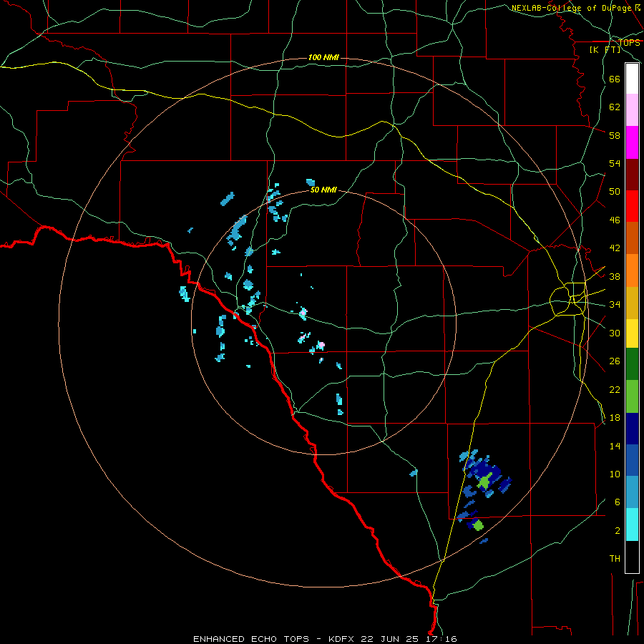The image size is (644, 644).
Task: Select the "58" legend value
Action: 615,135
